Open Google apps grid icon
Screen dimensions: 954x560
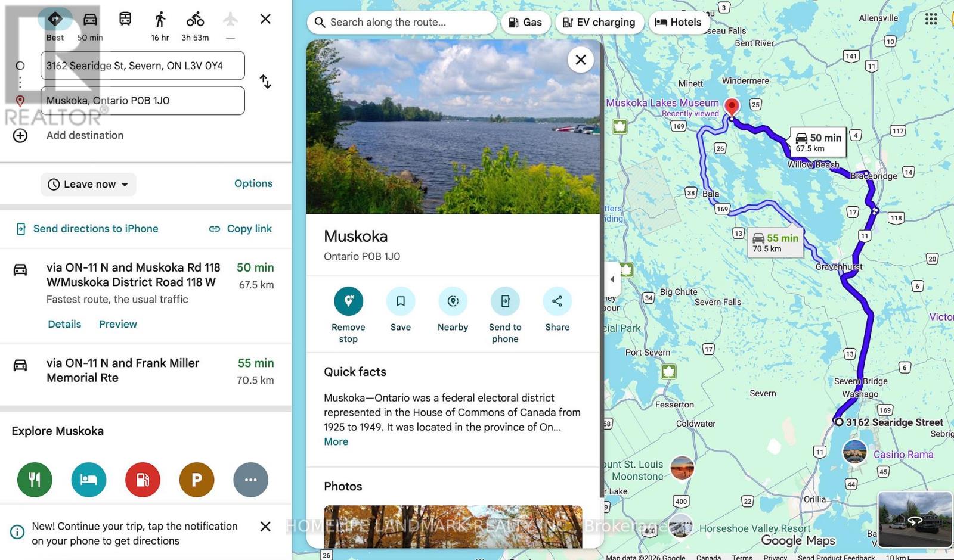point(931,19)
